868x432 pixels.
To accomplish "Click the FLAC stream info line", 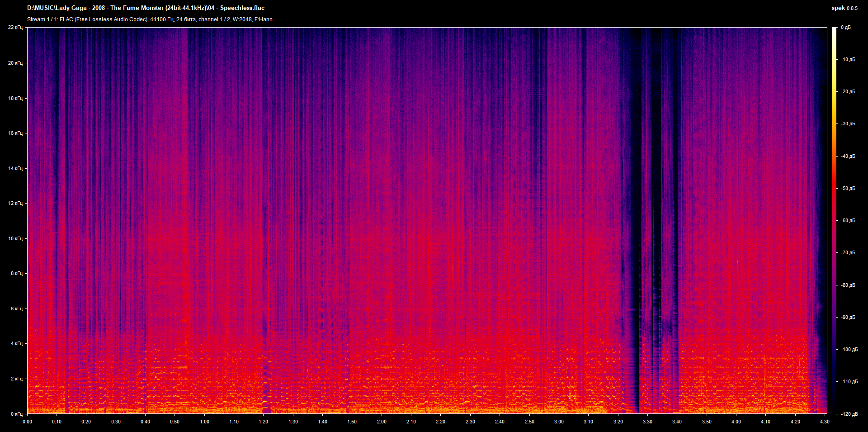I will click(150, 19).
